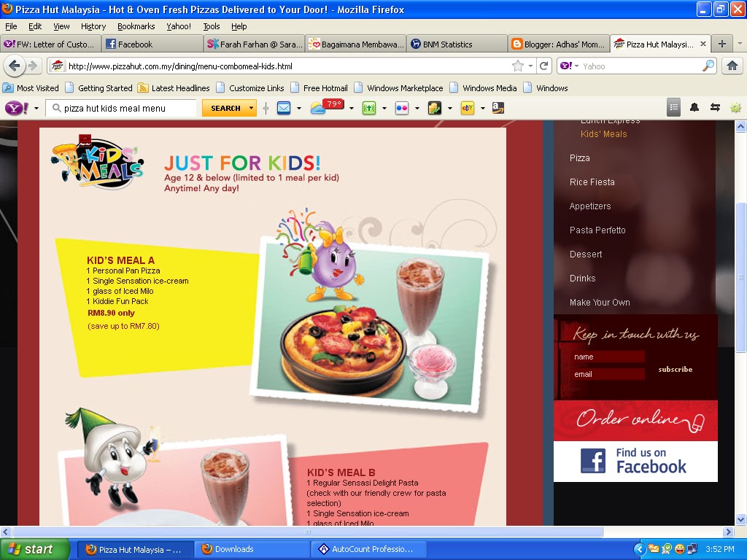Open the weather 79° toolbar icon
This screenshot has height=560, width=747.
[327, 107]
